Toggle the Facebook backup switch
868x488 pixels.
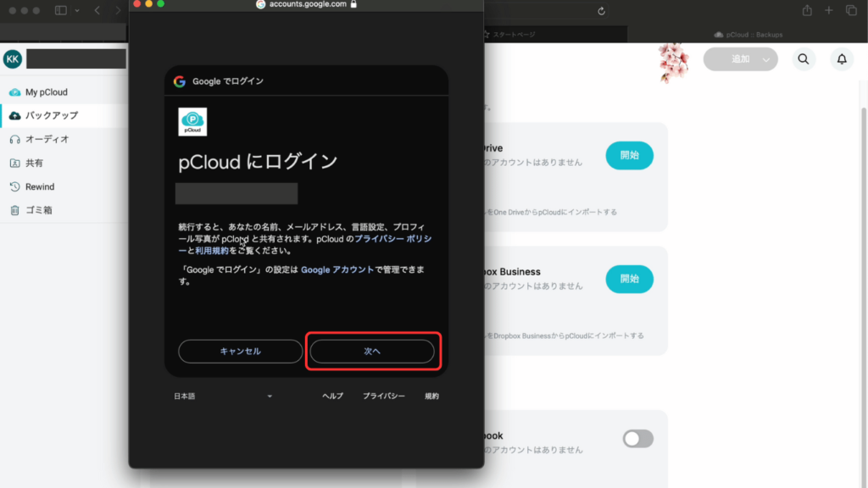pyautogui.click(x=637, y=439)
